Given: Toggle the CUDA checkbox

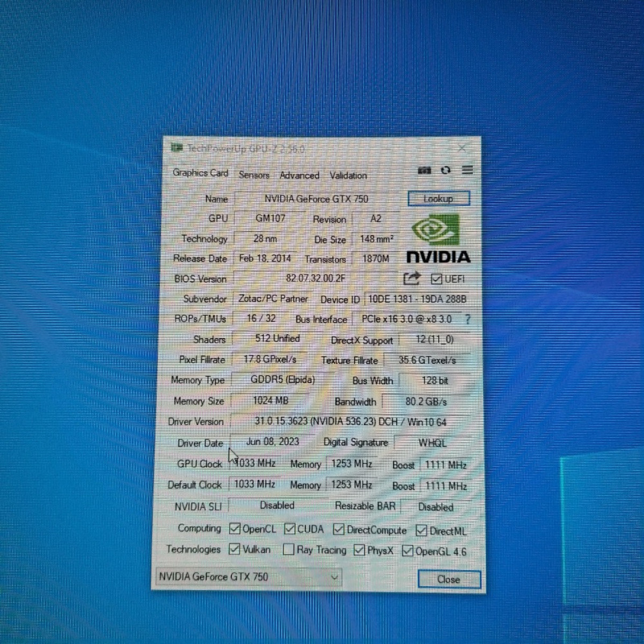Looking at the screenshot, I should pyautogui.click(x=290, y=529).
